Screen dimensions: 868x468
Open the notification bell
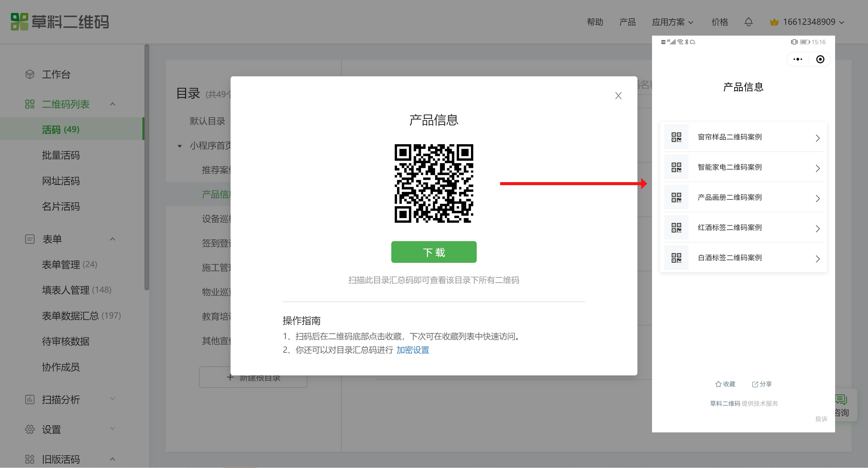(749, 22)
